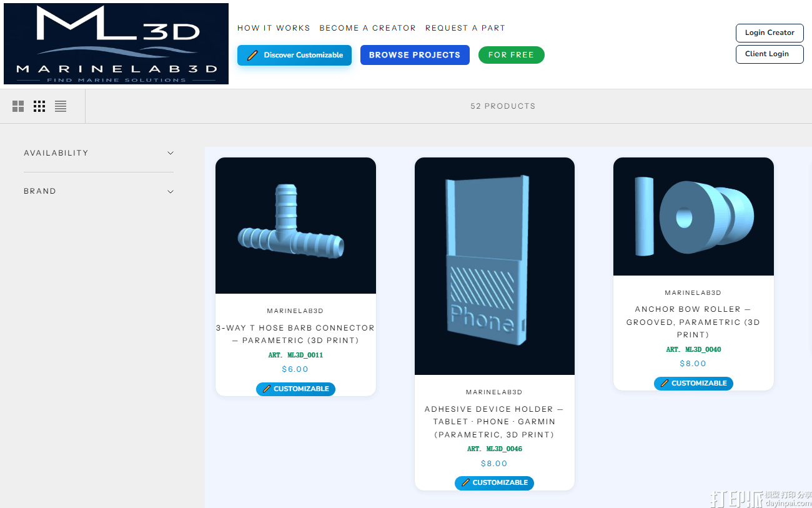Click MARINELAB3D brand above anchor roller title
The width and height of the screenshot is (812, 508).
coord(693,292)
